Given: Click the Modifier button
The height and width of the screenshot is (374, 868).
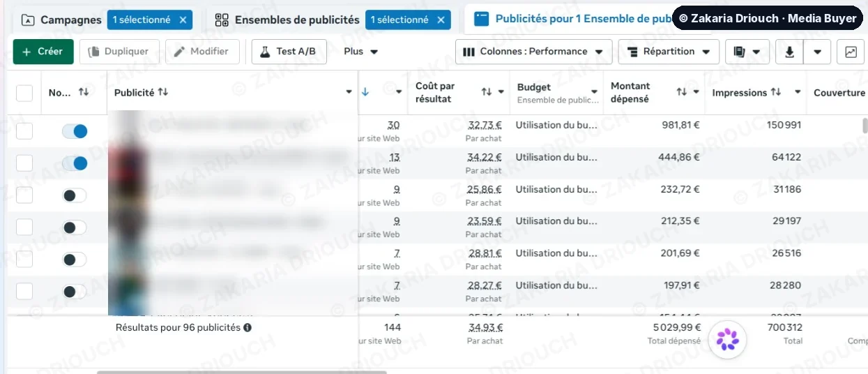Looking at the screenshot, I should click(x=202, y=52).
